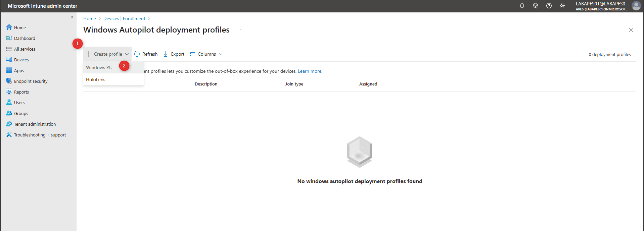Close the deployment profiles blade

631,30
